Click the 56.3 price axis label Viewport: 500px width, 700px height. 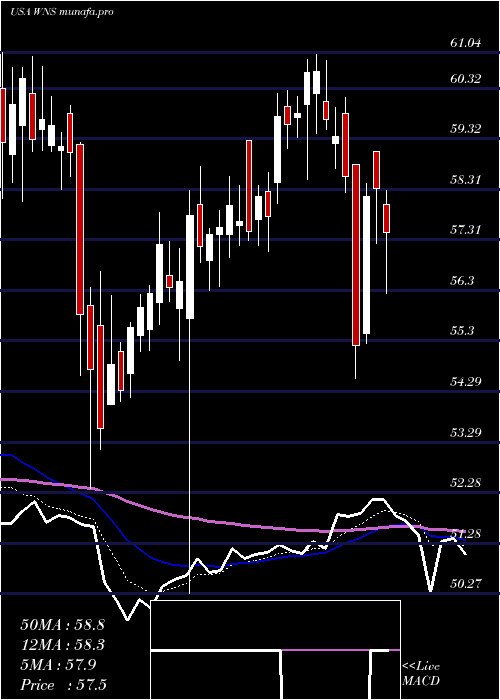pos(463,281)
